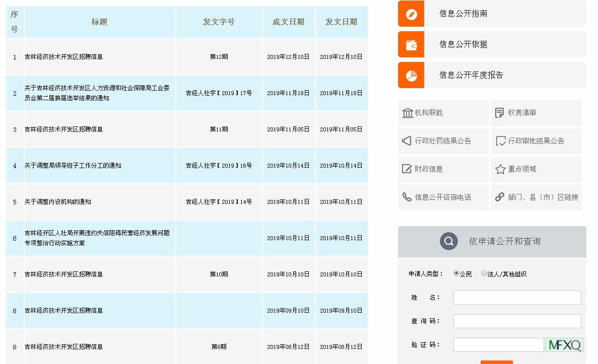Click the 验证码 input field
The width and height of the screenshot is (598, 364).
498,345
